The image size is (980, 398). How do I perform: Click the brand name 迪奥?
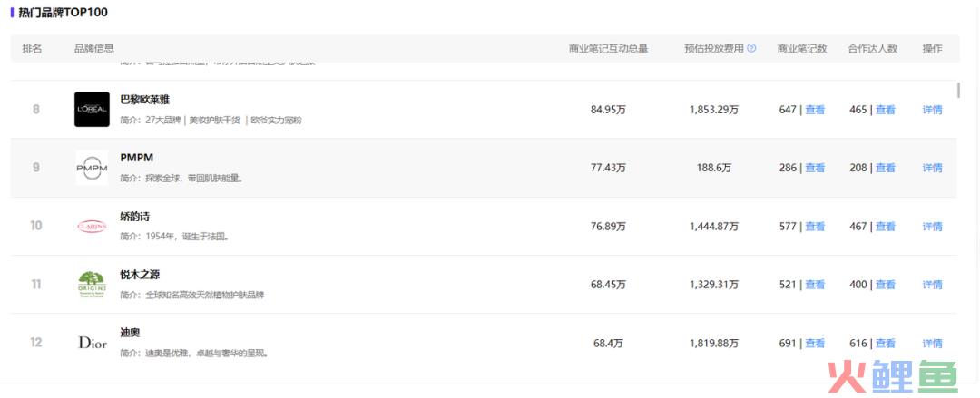tap(130, 333)
